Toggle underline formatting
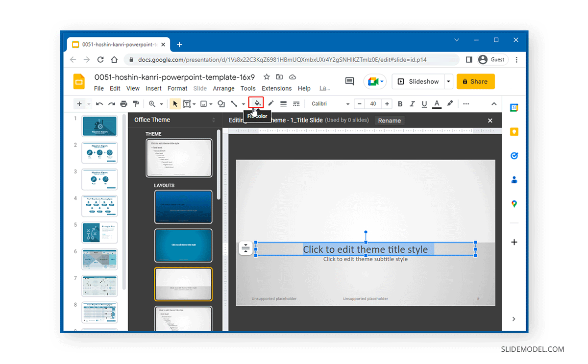 424,104
